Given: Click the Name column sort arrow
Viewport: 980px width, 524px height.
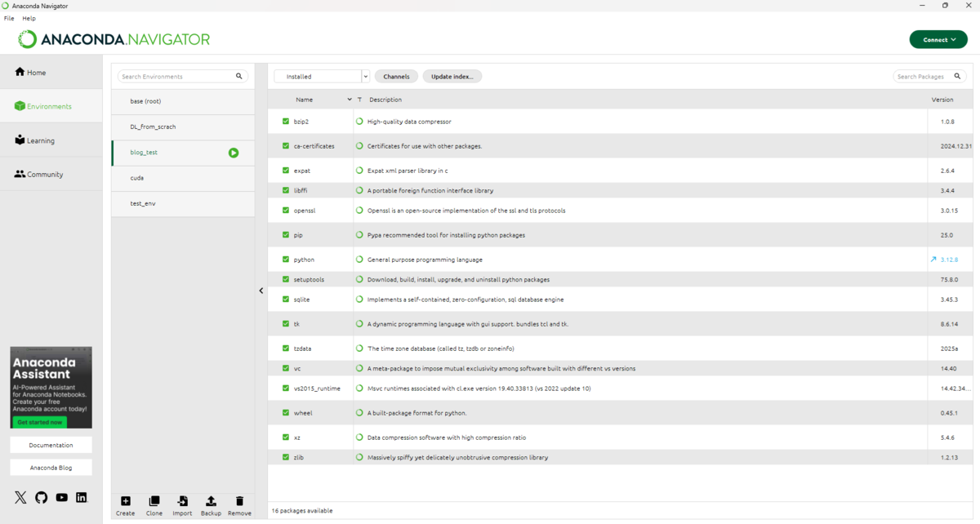Looking at the screenshot, I should (350, 100).
